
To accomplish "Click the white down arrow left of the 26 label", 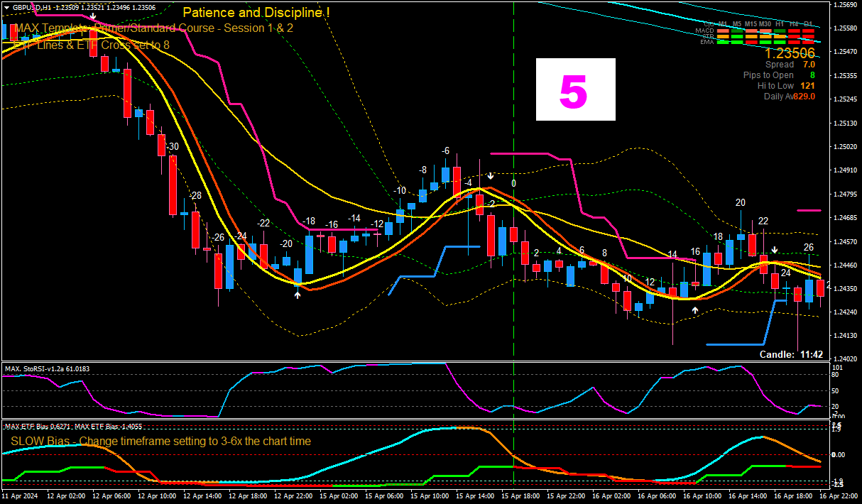I will [775, 251].
